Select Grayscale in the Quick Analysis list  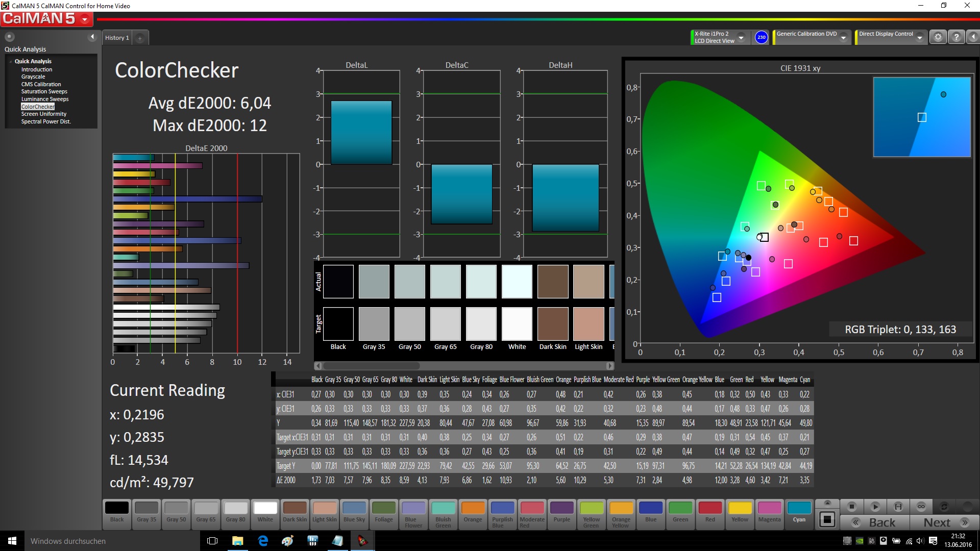33,77
